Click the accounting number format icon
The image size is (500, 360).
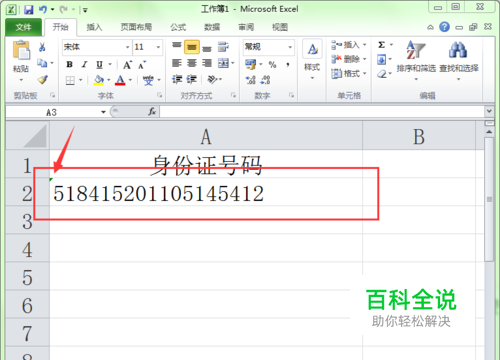tap(251, 64)
